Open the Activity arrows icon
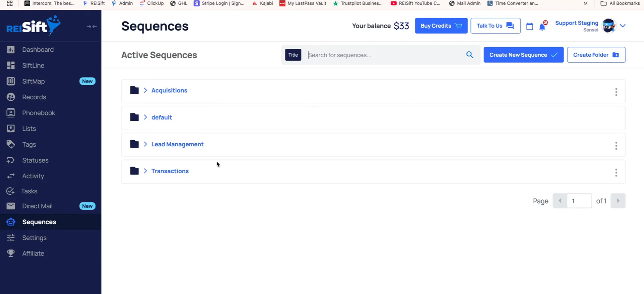 11,176
